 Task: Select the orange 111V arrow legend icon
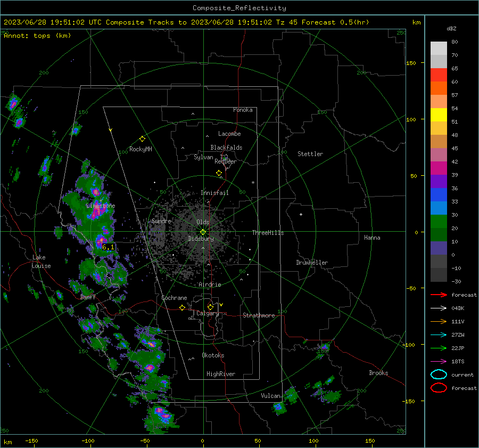pos(439,321)
